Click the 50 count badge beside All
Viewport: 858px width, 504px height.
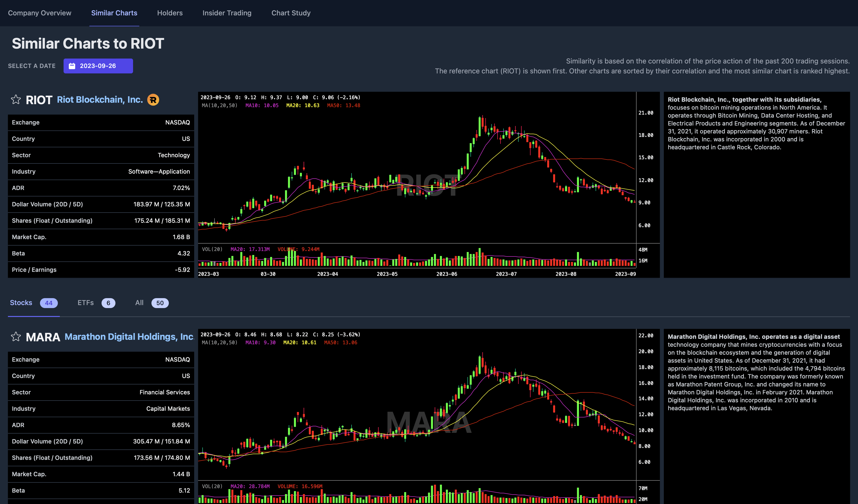pyautogui.click(x=160, y=303)
